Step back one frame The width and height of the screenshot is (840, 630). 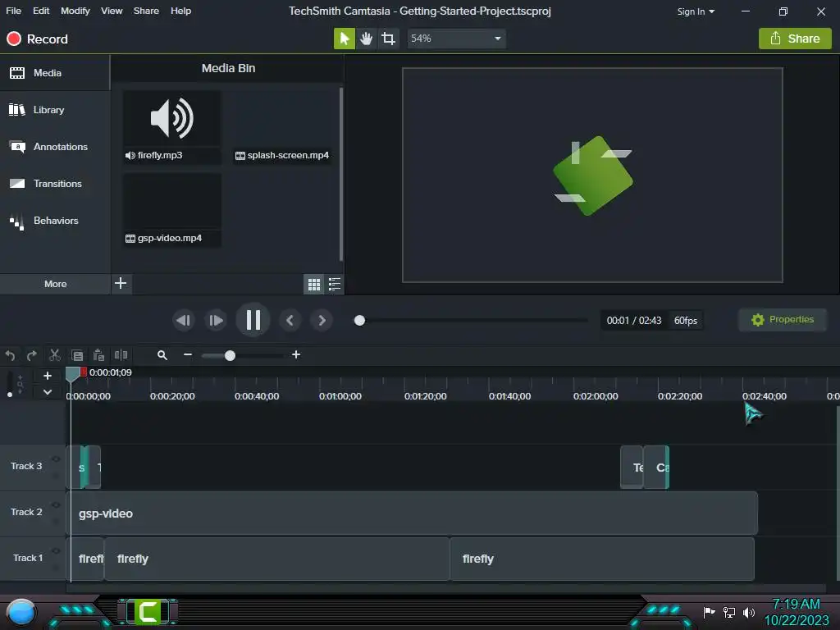pos(183,321)
